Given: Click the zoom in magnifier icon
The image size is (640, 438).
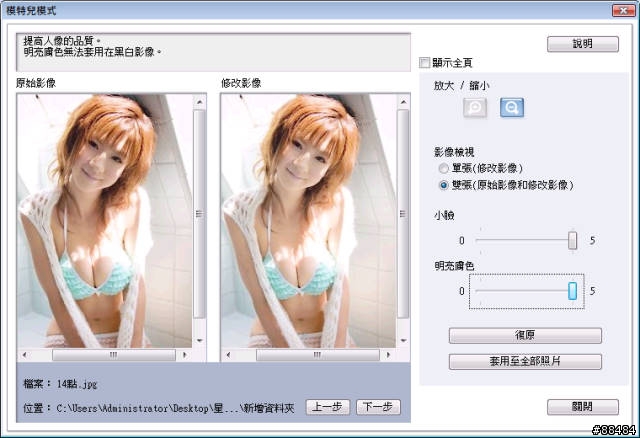Looking at the screenshot, I should tap(475, 108).
